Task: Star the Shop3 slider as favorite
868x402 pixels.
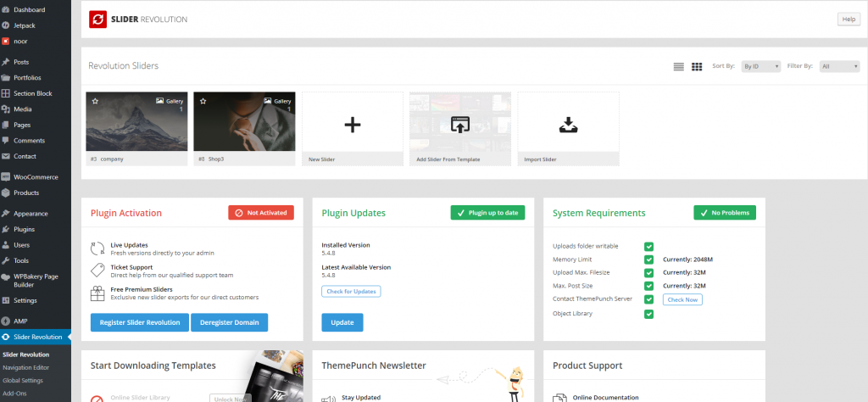Action: (x=203, y=101)
